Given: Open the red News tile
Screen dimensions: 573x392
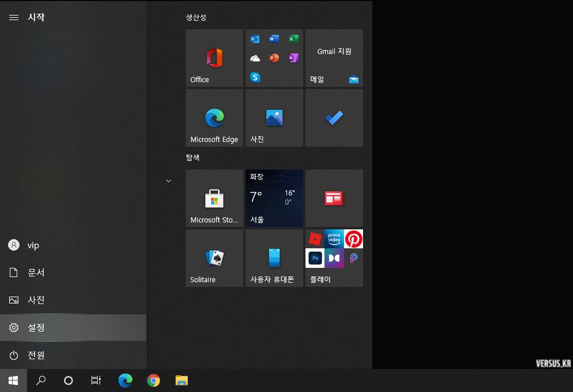Looking at the screenshot, I should [334, 198].
